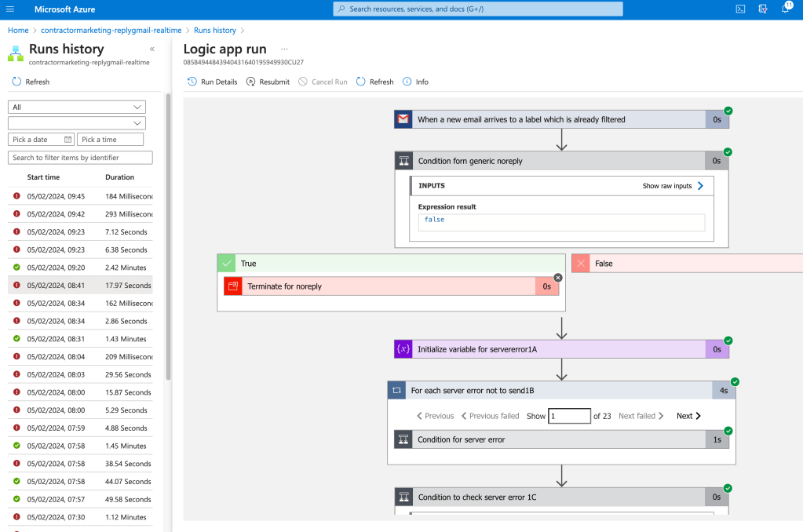Sort by Duration column header

pos(120,177)
